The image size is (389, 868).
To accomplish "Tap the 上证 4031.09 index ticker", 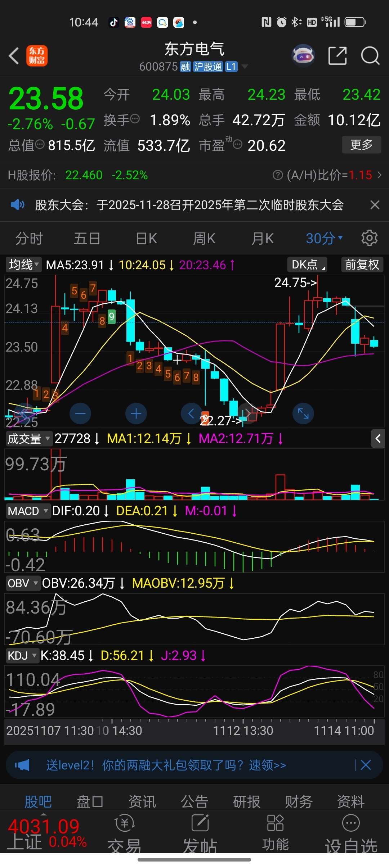I will pyautogui.click(x=47, y=834).
